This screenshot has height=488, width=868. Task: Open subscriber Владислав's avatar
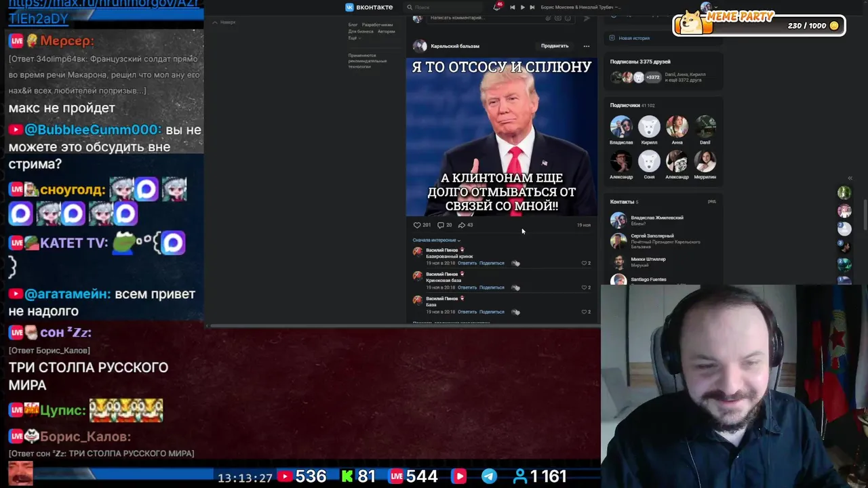click(x=621, y=127)
